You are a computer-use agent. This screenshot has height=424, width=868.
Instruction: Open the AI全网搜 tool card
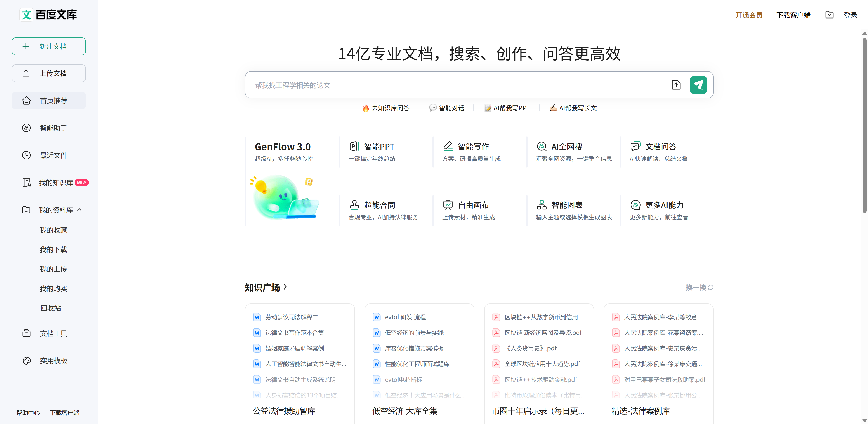coord(566,147)
